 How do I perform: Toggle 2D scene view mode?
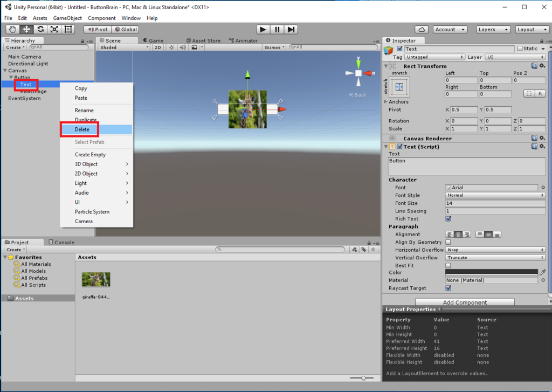pos(158,47)
